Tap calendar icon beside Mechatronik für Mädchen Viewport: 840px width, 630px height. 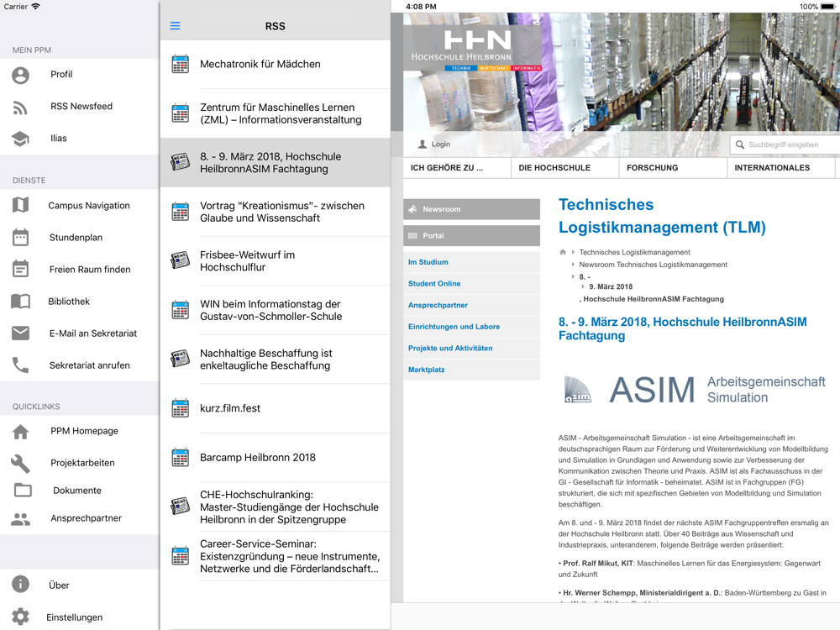coord(180,64)
